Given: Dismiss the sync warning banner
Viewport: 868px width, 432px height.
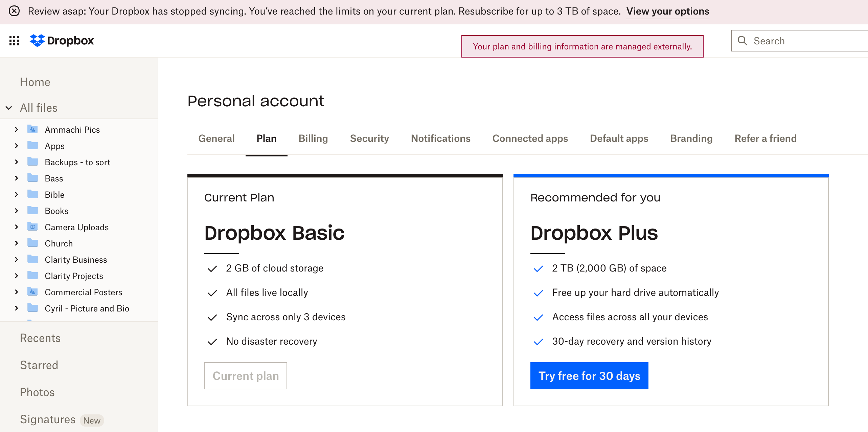Looking at the screenshot, I should (14, 11).
